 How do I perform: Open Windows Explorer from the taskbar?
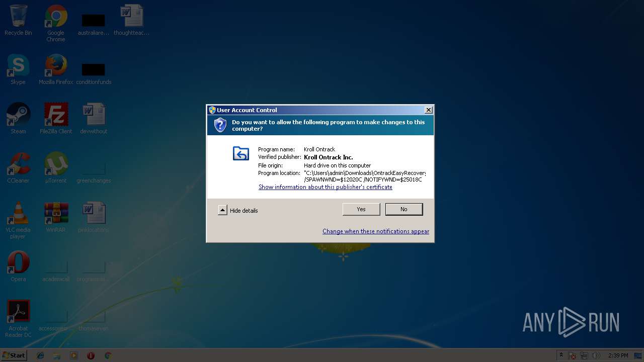[57, 355]
